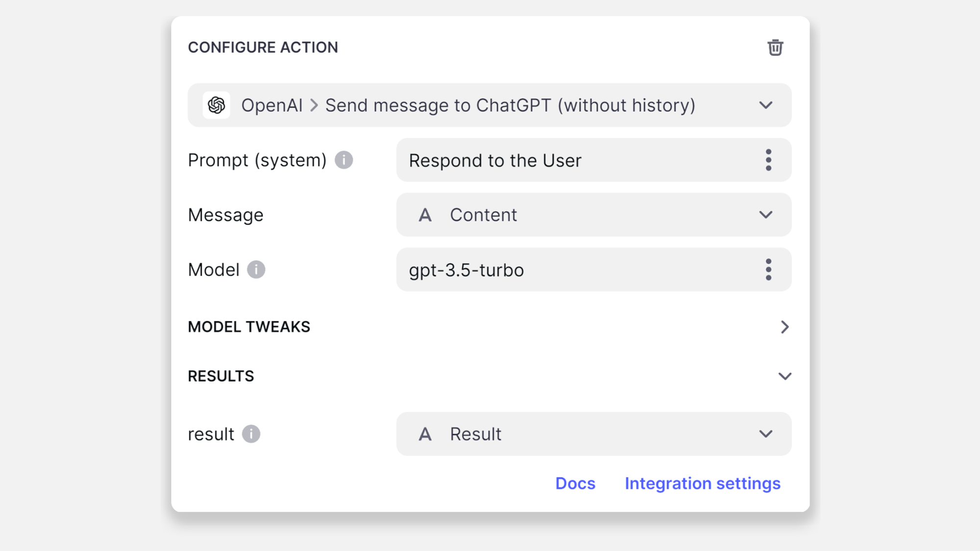The width and height of the screenshot is (980, 551).
Task: Show info tooltip for result
Action: click(251, 434)
